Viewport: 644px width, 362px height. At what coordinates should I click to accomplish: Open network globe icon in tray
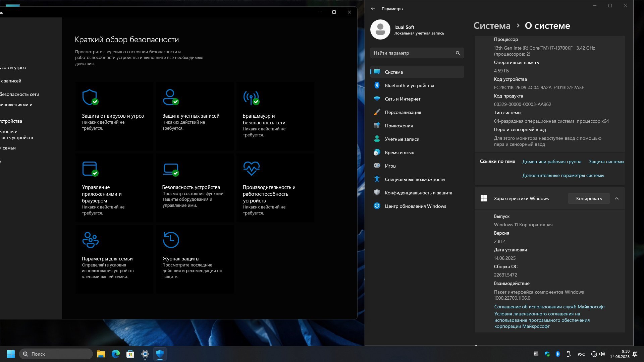click(594, 354)
